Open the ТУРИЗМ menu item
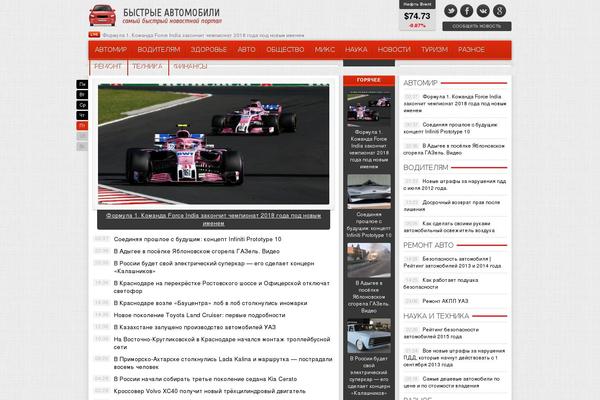 click(x=434, y=50)
